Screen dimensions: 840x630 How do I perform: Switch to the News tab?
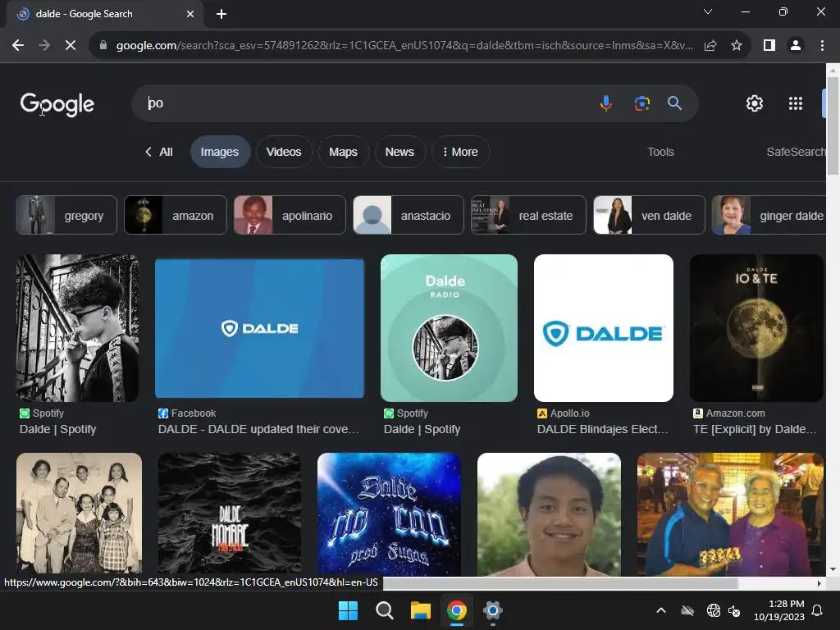(x=399, y=152)
